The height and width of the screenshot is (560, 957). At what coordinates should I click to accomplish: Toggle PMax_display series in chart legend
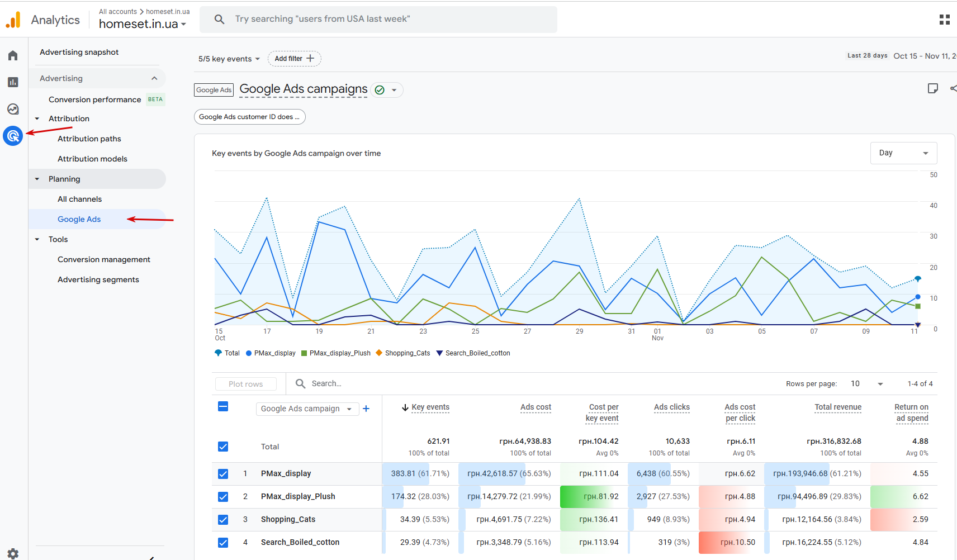[271, 353]
